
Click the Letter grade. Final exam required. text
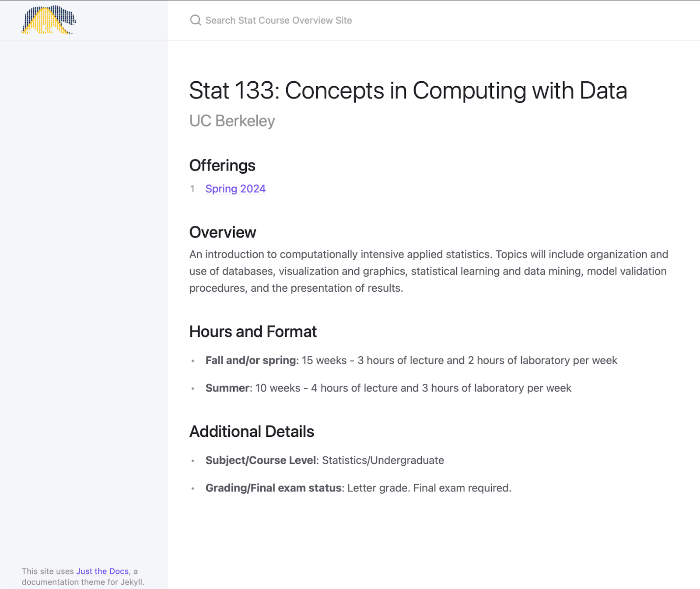(x=429, y=488)
